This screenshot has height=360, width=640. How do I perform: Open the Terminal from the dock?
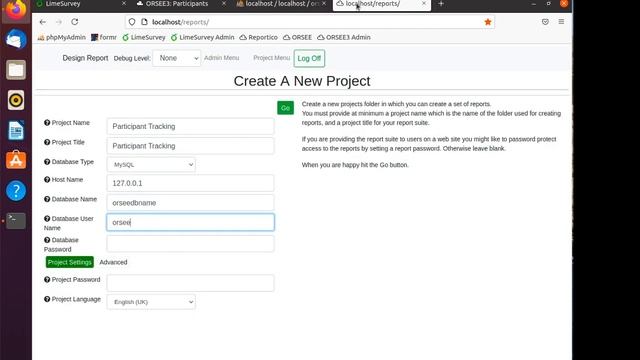16,220
